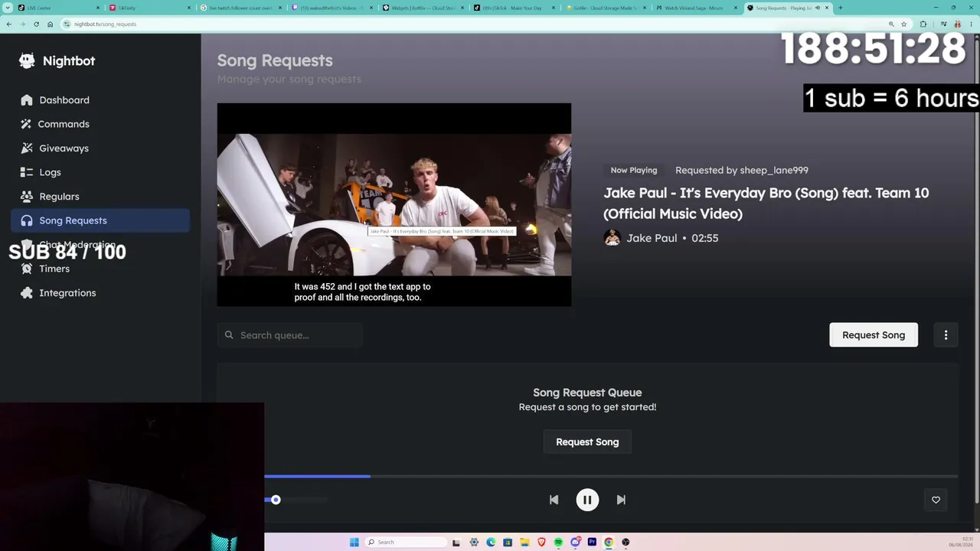Viewport: 980px width, 551px height.
Task: Click the Jake Paul music video player
Action: pyautogui.click(x=394, y=204)
